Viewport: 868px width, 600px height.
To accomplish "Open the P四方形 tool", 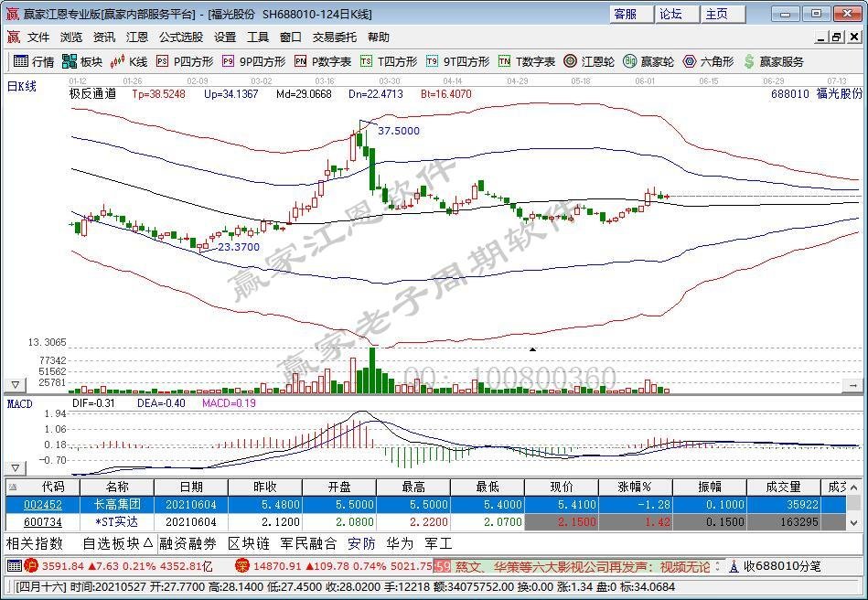I will (185, 61).
